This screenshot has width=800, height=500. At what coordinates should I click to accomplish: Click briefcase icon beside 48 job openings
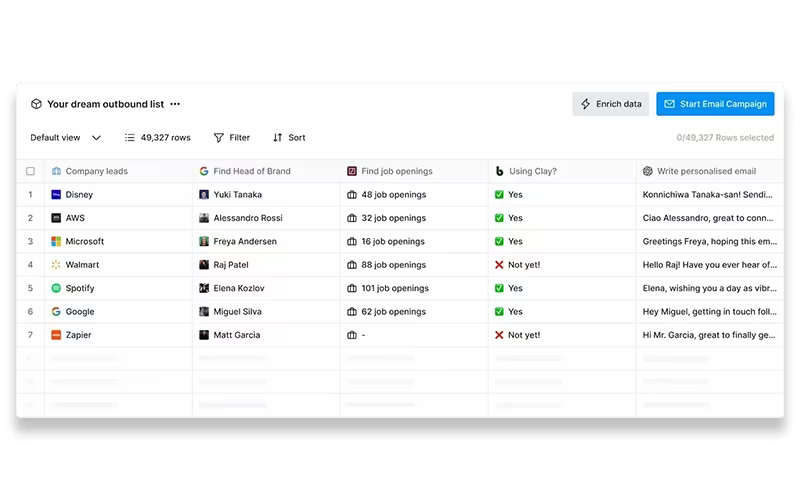click(352, 195)
